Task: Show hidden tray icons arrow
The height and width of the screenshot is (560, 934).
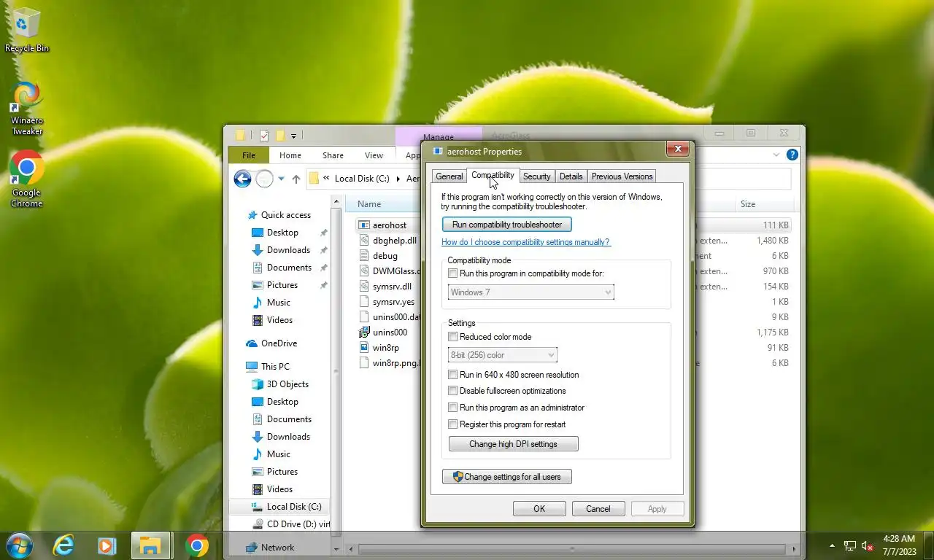Action: click(833, 545)
